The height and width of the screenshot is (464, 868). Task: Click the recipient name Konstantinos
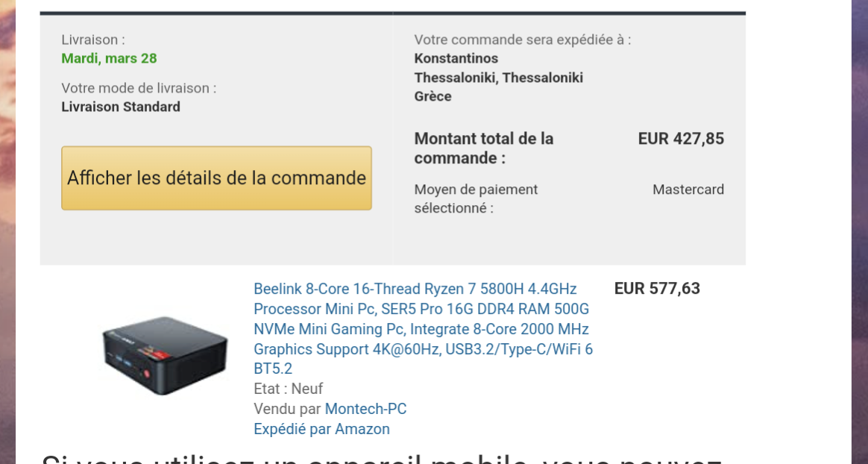point(456,58)
